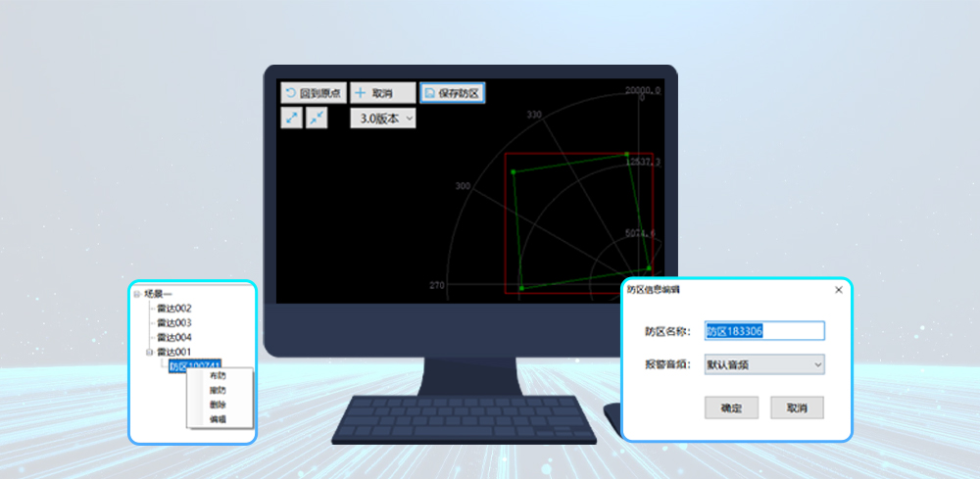Click the 回到原点 return-to-origin button
The image size is (980, 479).
tap(314, 93)
